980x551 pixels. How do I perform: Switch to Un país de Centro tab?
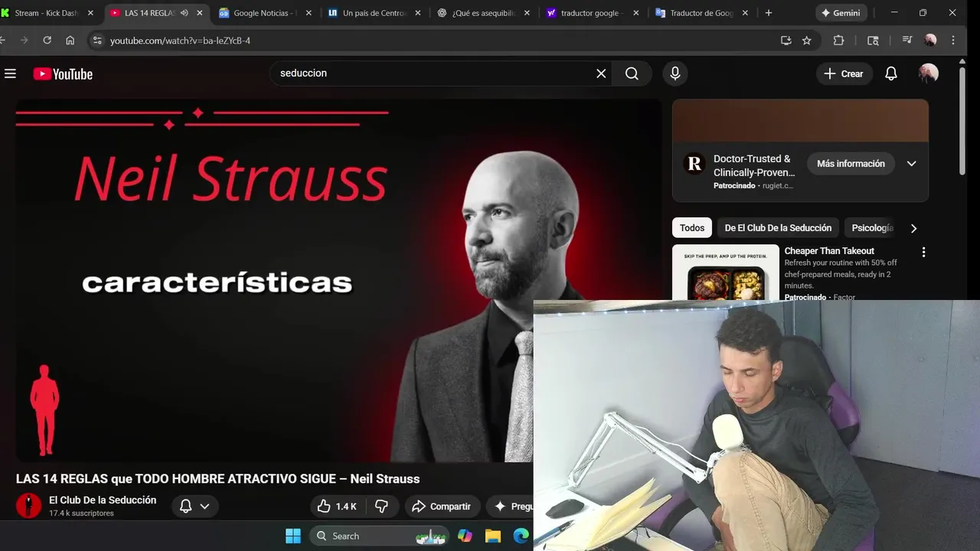(x=373, y=13)
